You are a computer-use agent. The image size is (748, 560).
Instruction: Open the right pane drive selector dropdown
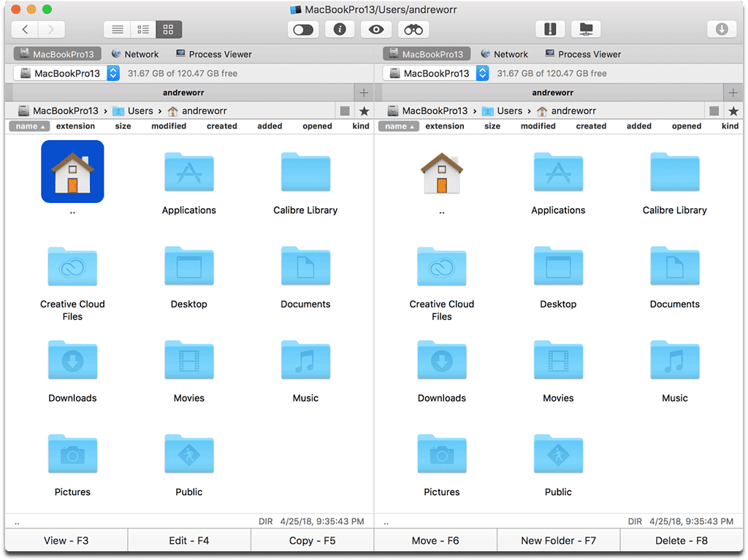point(481,73)
